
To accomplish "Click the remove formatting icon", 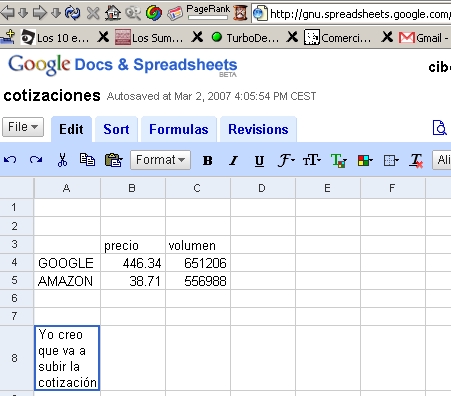I will tap(416, 161).
